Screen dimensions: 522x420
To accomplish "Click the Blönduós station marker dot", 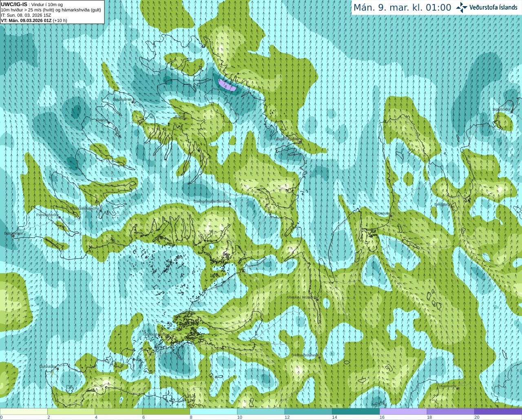I will 390,216.
